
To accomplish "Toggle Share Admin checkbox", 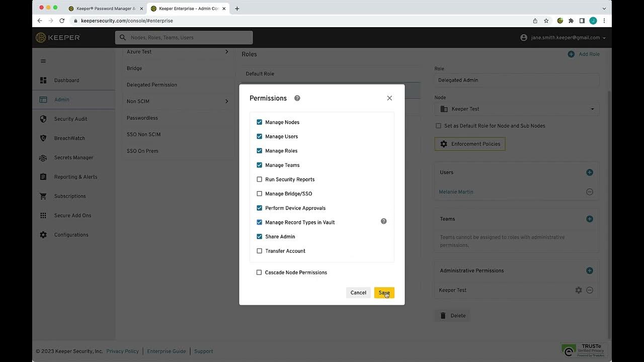I will coord(260,237).
